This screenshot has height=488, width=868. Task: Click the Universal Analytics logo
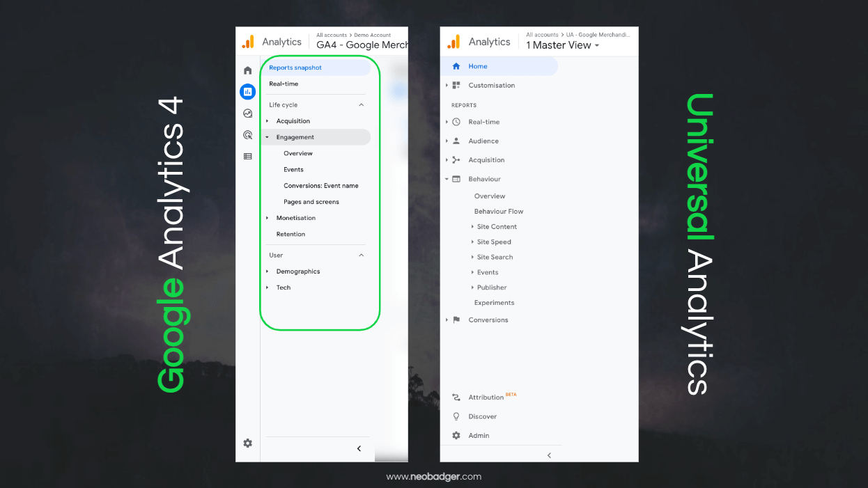(454, 42)
